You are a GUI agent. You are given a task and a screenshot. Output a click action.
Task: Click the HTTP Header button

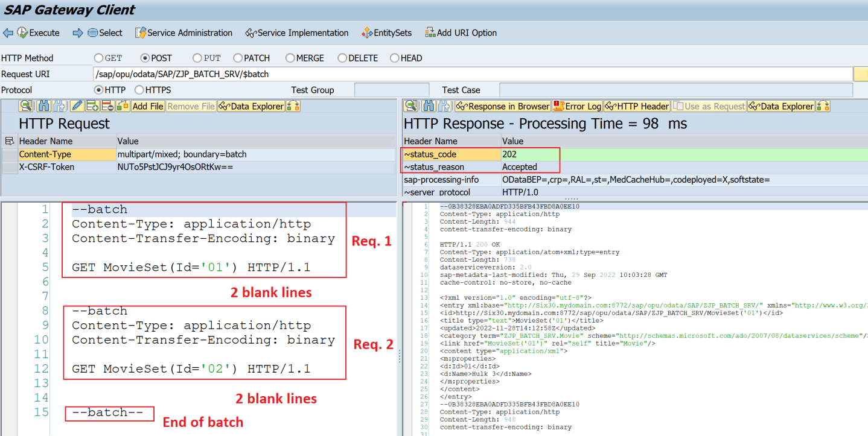637,106
